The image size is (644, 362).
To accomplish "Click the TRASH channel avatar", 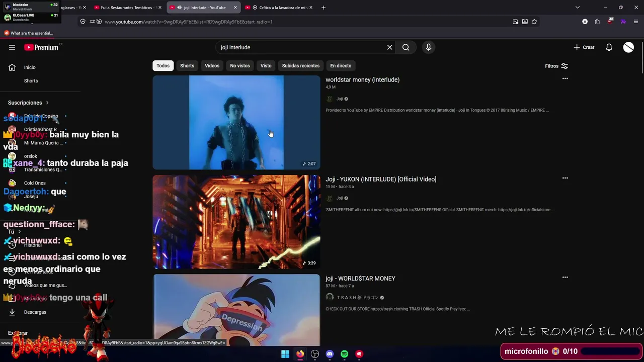I will [x=330, y=297].
